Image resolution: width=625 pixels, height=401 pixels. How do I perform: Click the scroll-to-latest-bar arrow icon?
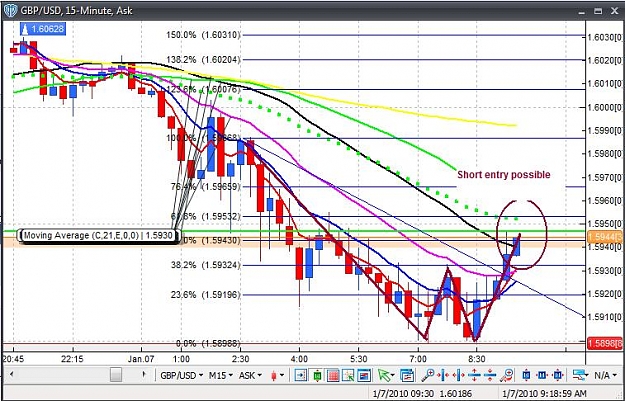[301, 375]
